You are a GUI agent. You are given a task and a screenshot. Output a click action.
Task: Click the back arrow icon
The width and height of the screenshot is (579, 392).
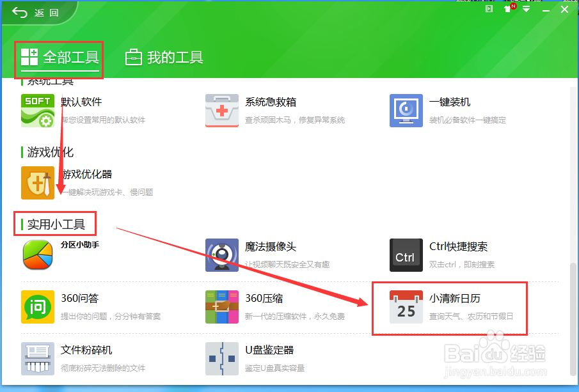pyautogui.click(x=20, y=13)
